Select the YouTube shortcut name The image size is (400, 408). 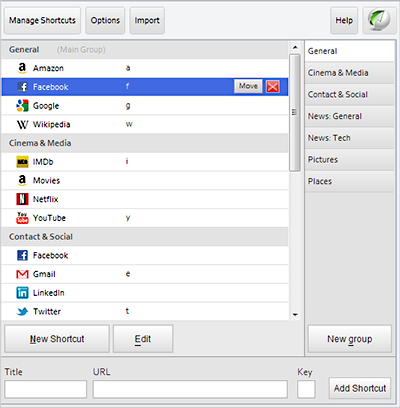[x=49, y=218]
